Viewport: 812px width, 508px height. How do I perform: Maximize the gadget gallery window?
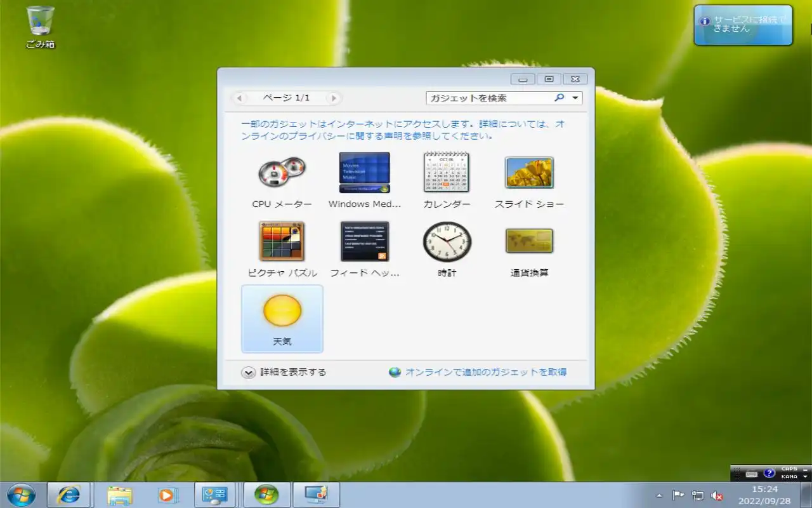[x=549, y=79]
